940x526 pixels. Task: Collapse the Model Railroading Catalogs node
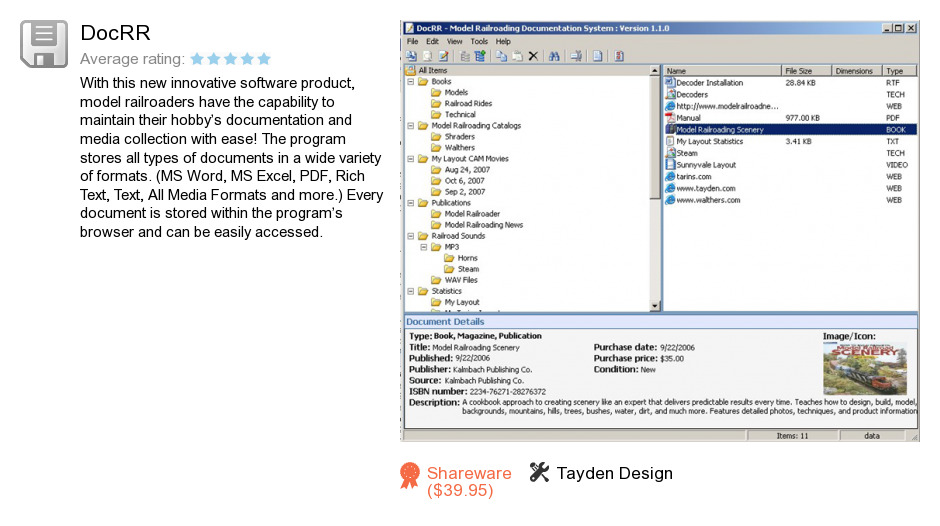pos(411,126)
